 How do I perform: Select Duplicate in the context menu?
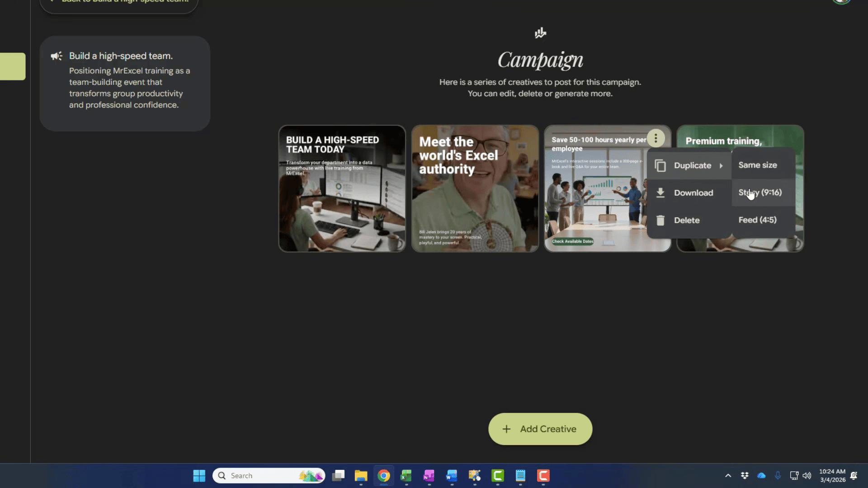click(689, 165)
